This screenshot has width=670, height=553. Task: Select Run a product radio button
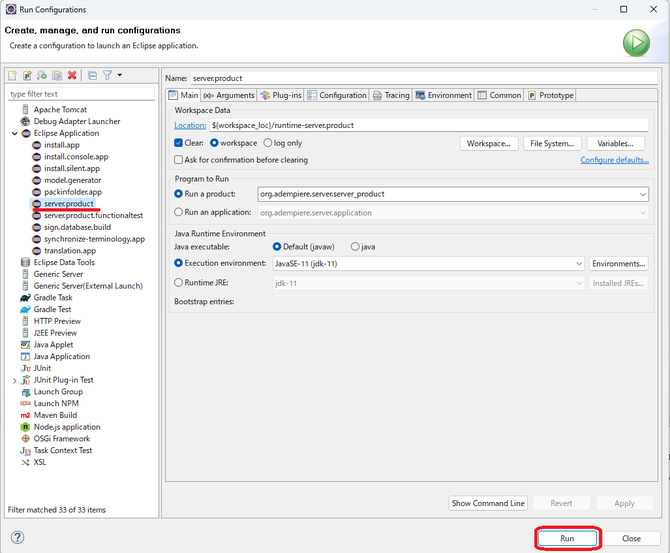point(179,194)
